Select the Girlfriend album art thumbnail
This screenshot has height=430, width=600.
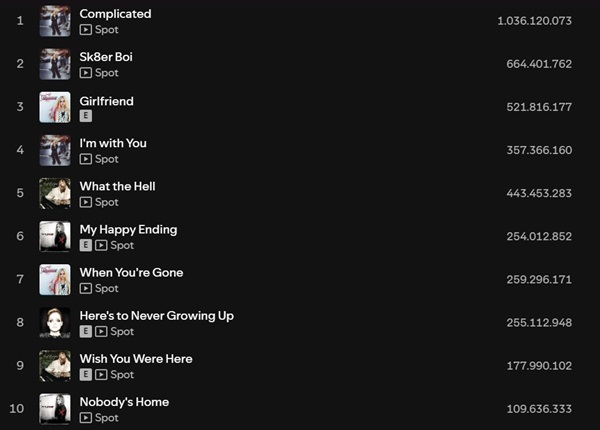(x=55, y=107)
